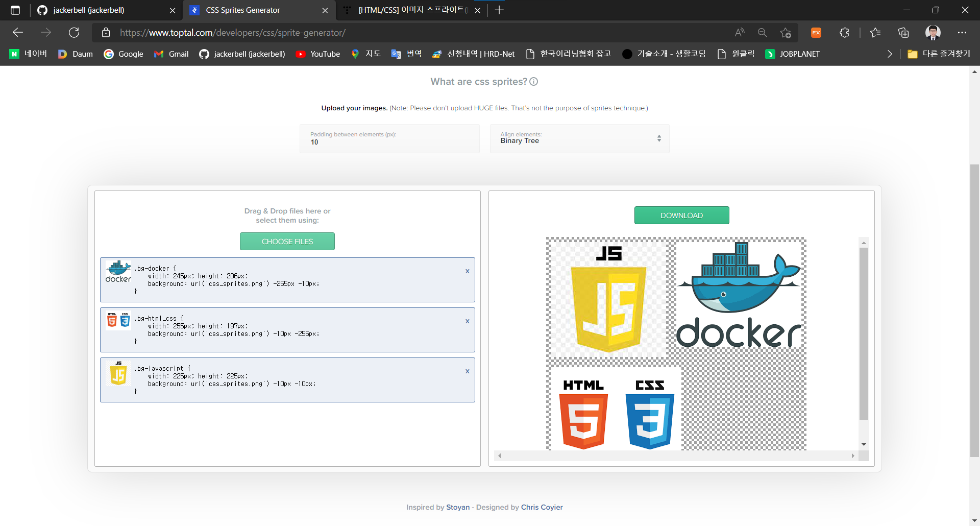Open the tab actions menu icon
Screen dimensions: 980x526
point(15,10)
